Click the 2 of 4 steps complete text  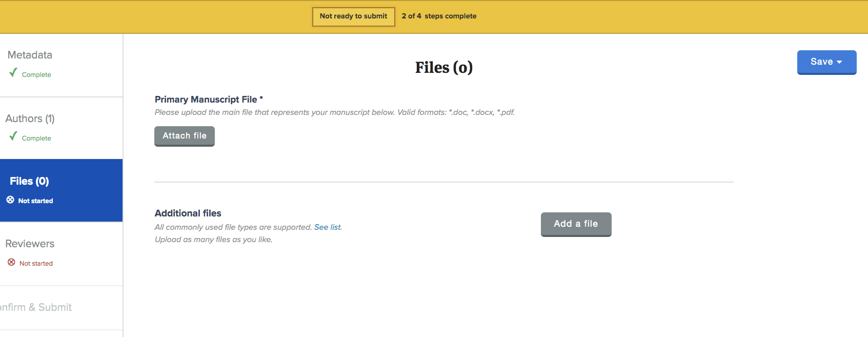pos(439,16)
